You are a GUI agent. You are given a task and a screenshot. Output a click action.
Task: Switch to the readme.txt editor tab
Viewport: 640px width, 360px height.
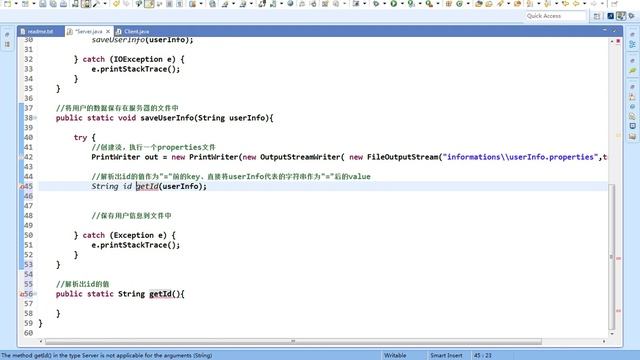click(40, 31)
